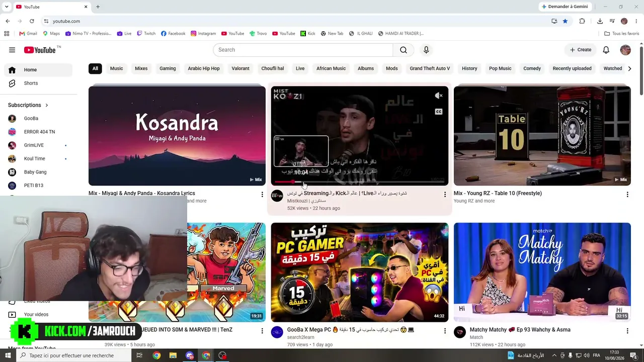Viewport: 644px width, 362px height.
Task: Reload the page in Chrome
Action: (32, 21)
